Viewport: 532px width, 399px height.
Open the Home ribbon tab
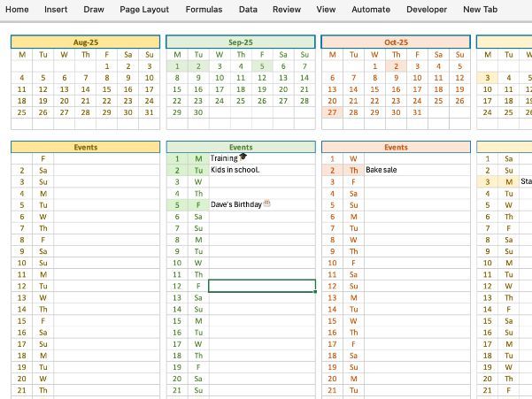click(17, 10)
